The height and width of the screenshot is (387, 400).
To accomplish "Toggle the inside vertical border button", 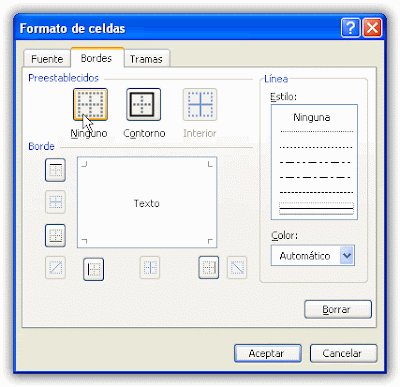I will pos(150,267).
